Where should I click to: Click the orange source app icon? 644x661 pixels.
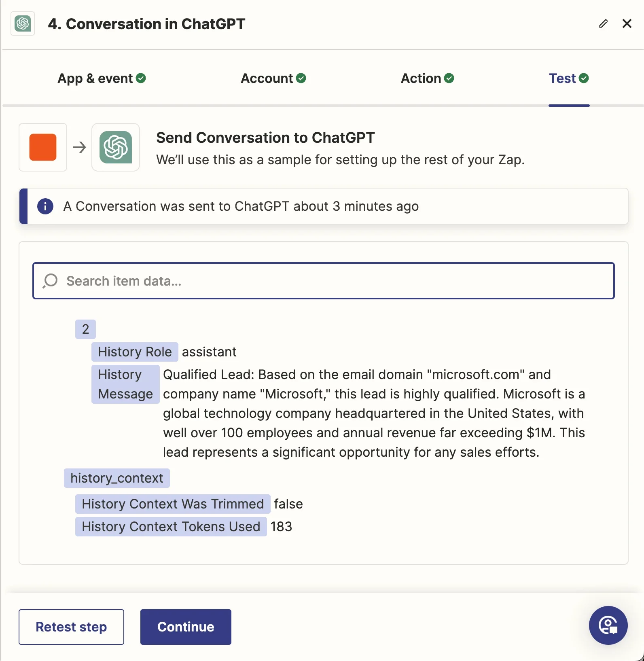43,147
